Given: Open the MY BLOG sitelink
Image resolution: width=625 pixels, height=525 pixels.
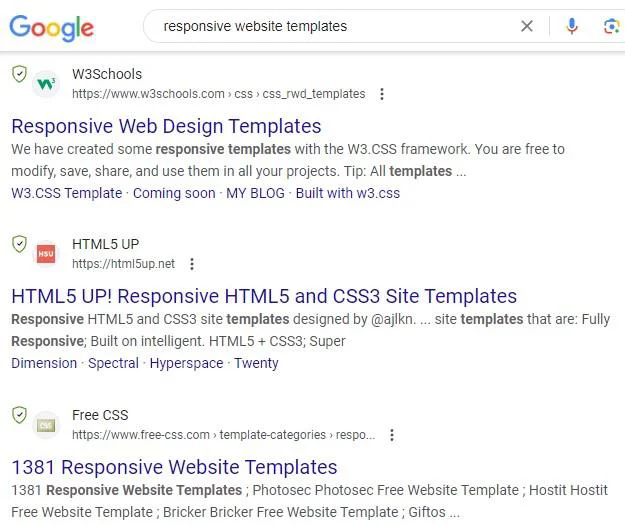Looking at the screenshot, I should click(x=255, y=193).
